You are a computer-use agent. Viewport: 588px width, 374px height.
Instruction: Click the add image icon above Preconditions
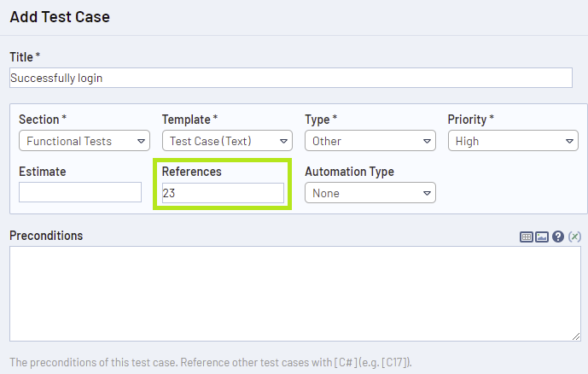click(x=542, y=237)
